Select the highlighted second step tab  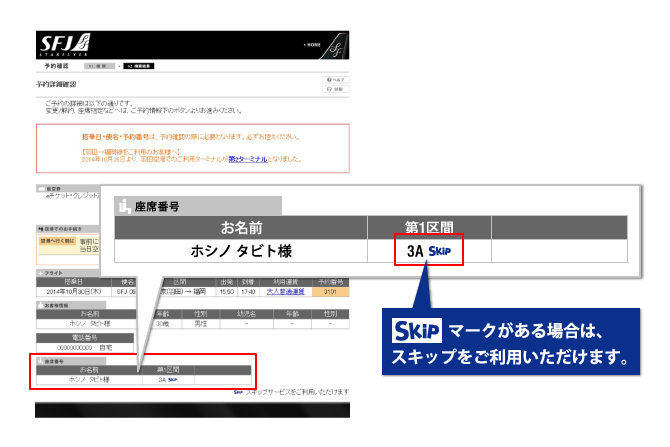tap(139, 66)
